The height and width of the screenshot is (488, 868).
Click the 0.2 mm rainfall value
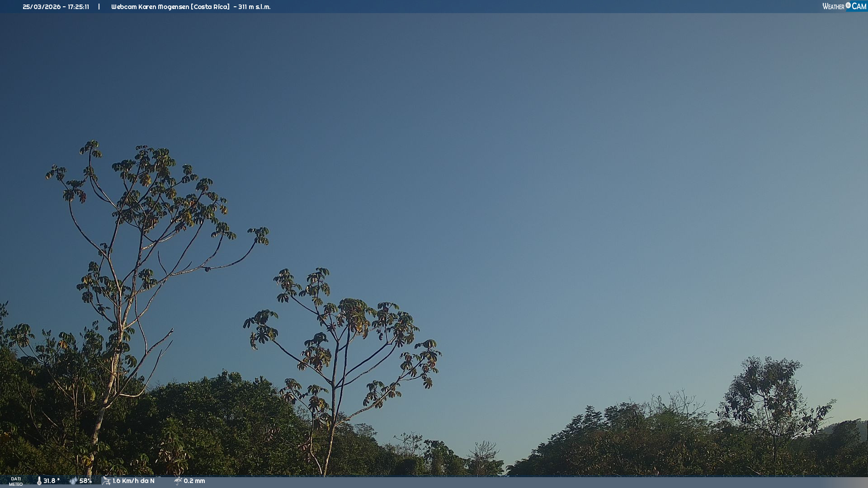[x=194, y=481]
